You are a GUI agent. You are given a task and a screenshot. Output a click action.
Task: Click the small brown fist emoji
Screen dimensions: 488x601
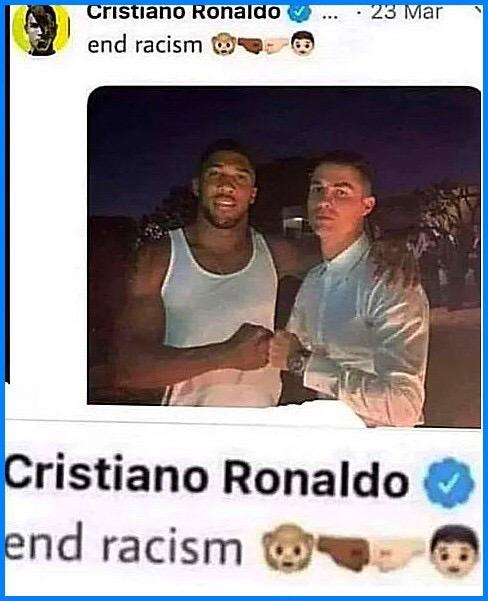click(250, 46)
